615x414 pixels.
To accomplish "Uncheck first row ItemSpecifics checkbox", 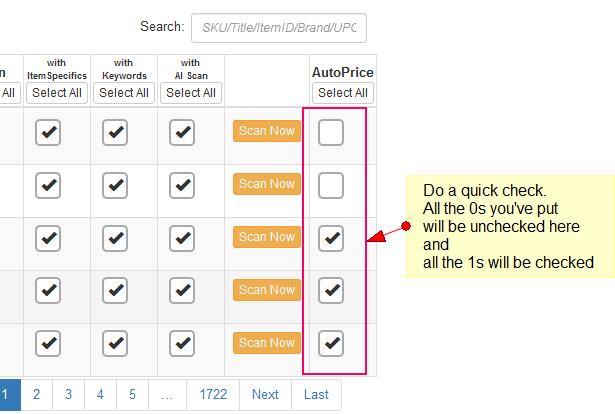I will (x=48, y=132).
